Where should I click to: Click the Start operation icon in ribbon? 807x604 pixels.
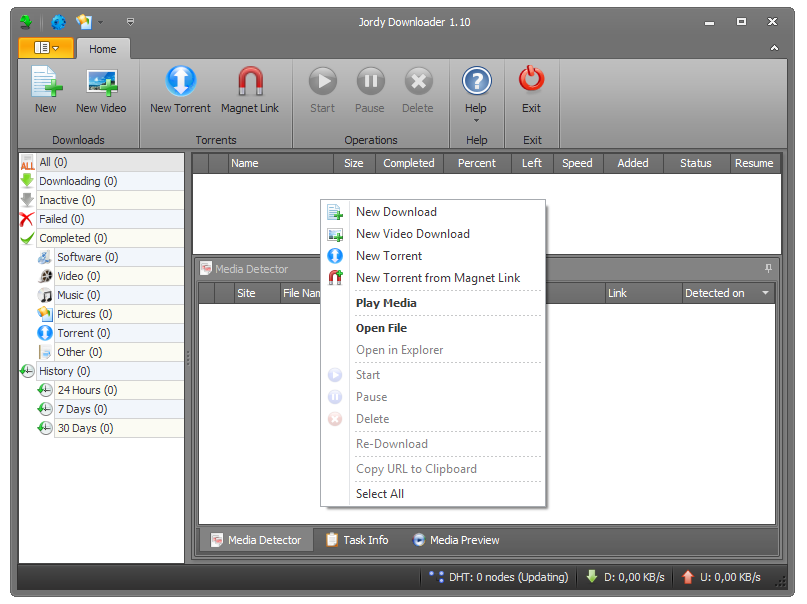coord(323,81)
